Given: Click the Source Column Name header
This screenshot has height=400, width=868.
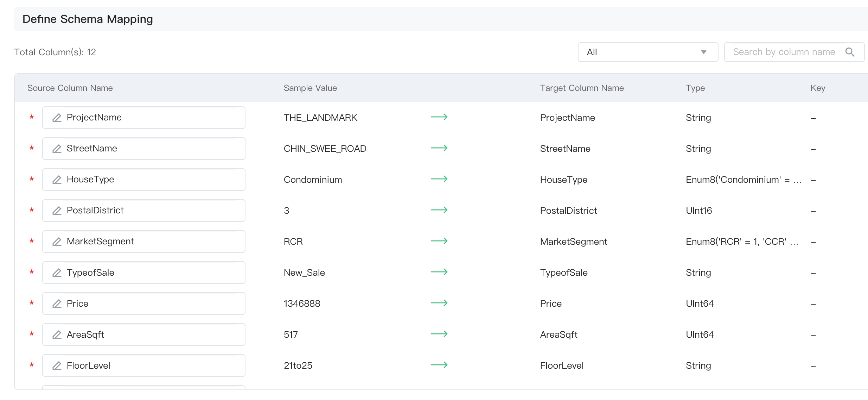Looking at the screenshot, I should coord(70,88).
